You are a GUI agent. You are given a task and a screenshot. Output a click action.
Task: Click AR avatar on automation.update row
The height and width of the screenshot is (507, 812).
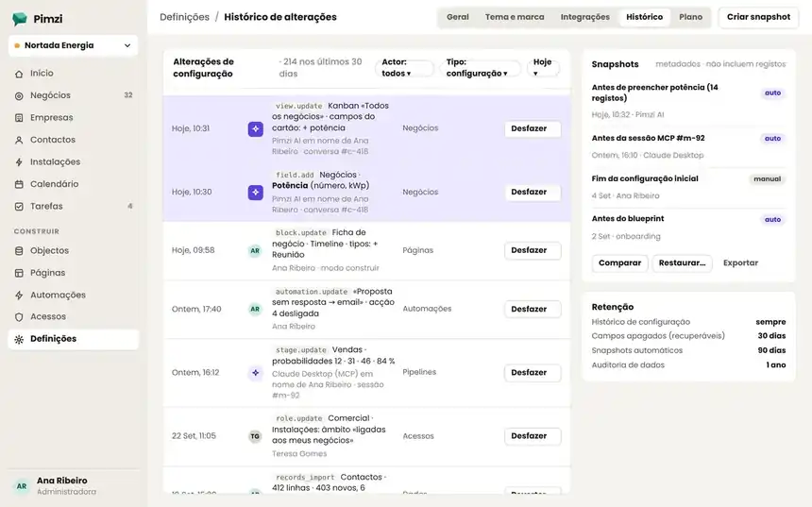255,309
